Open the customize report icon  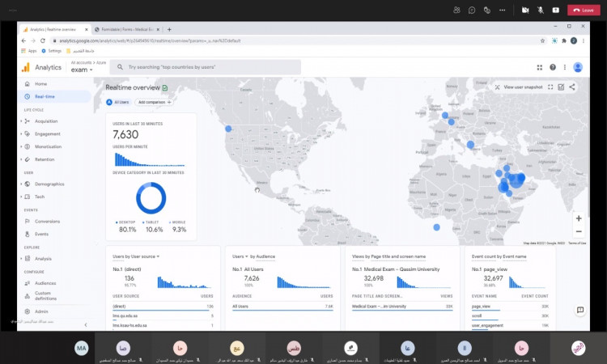tap(561, 87)
